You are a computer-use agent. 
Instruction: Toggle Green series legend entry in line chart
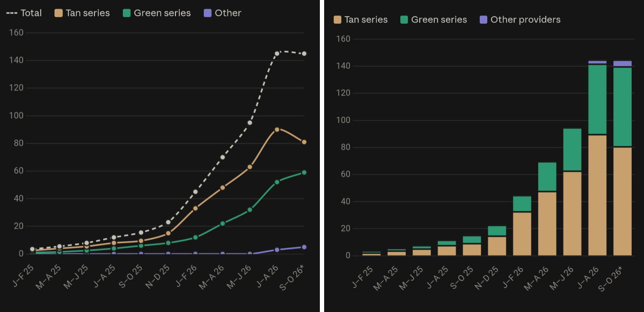pyautogui.click(x=156, y=13)
